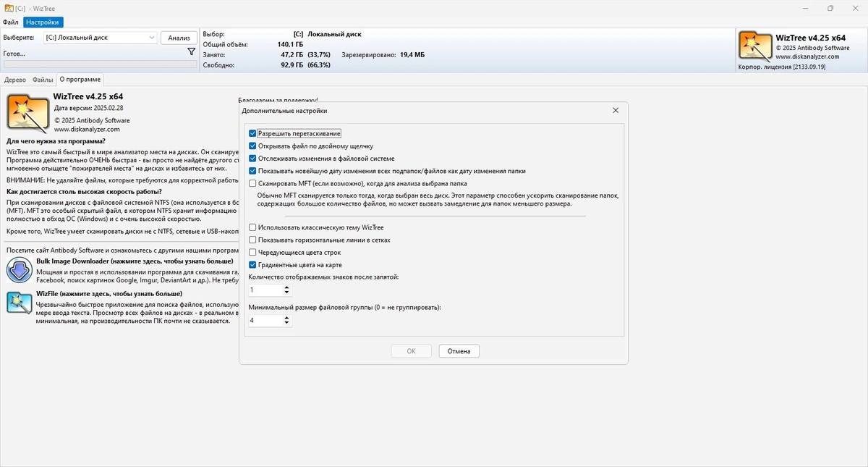868x467 pixels.
Task: Open WizFile 'узнать больше' link
Action: click(x=109, y=295)
